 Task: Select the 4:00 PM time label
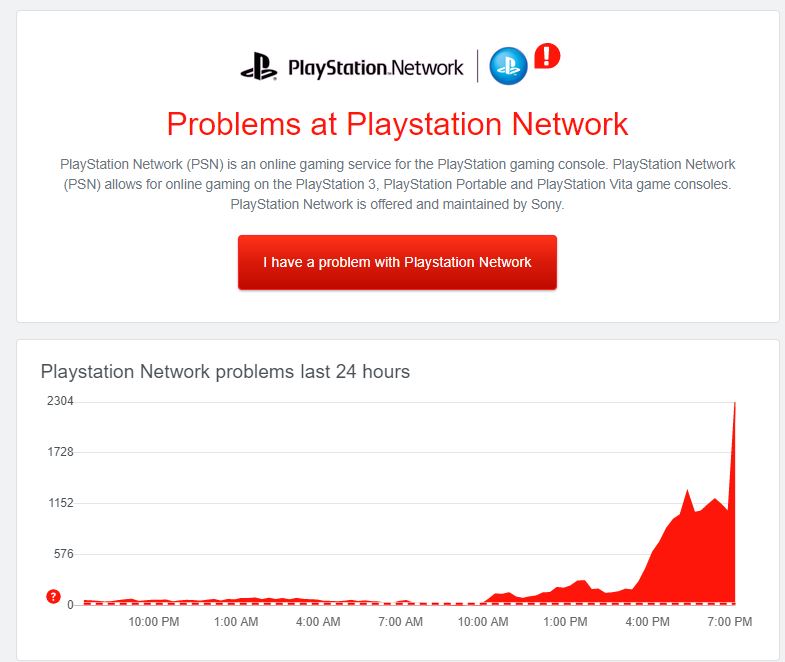647,622
